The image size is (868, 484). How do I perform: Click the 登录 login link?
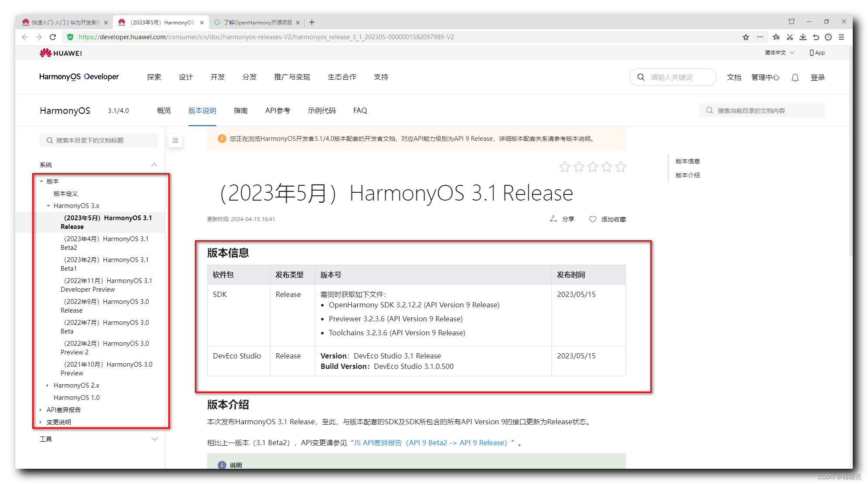tap(818, 78)
